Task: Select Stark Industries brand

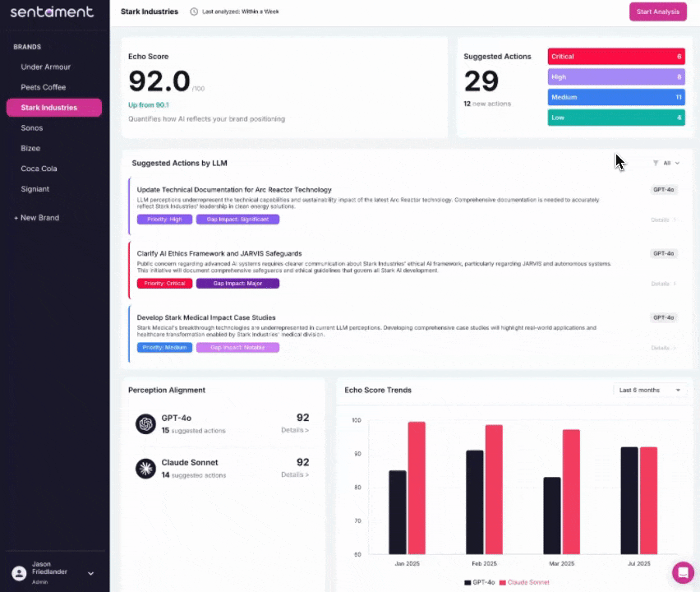Action: coord(54,108)
